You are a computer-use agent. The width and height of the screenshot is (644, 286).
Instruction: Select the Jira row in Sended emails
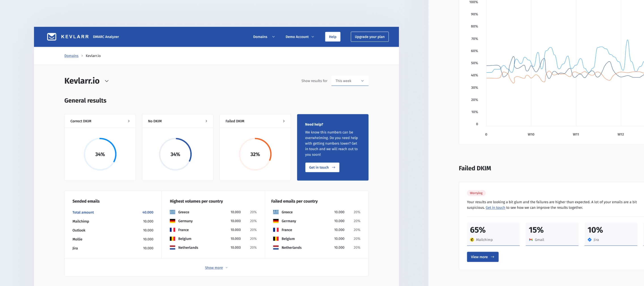[113, 248]
